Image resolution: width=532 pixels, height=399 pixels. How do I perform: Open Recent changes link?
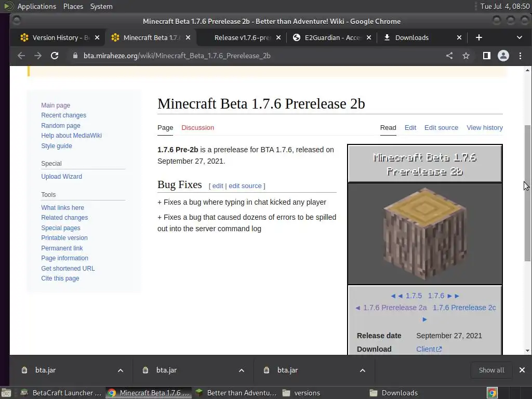[63, 115]
